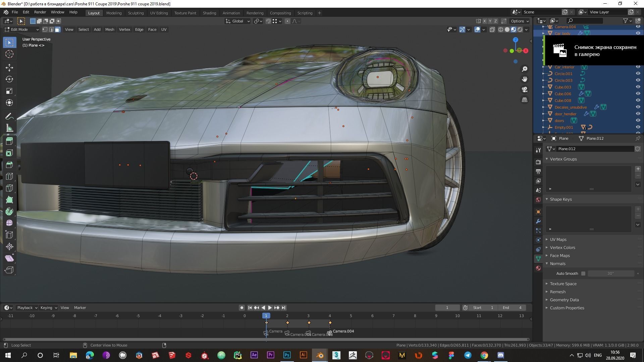Collapse Vertex Groups panel
Image resolution: width=644 pixels, height=362 pixels.
click(x=563, y=159)
